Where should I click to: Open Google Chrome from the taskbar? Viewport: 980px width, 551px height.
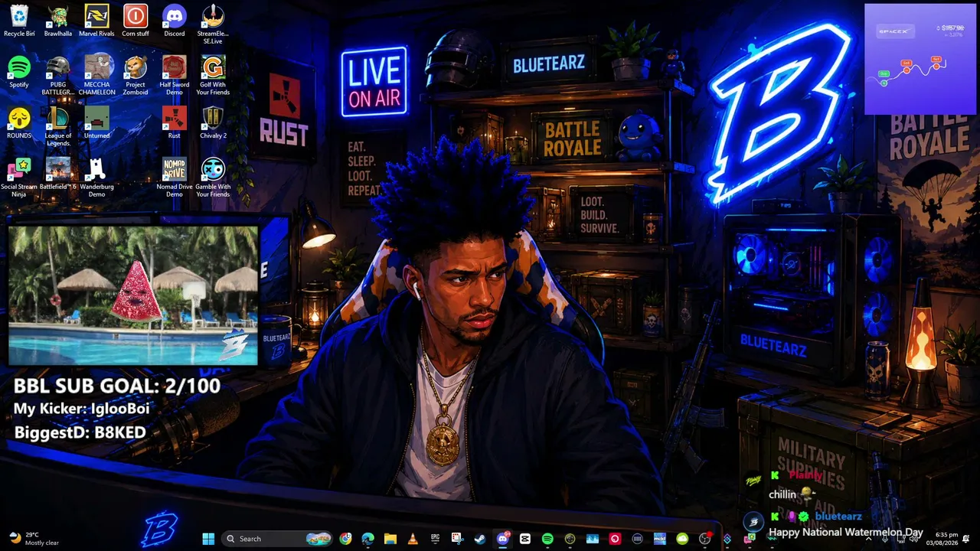[346, 539]
